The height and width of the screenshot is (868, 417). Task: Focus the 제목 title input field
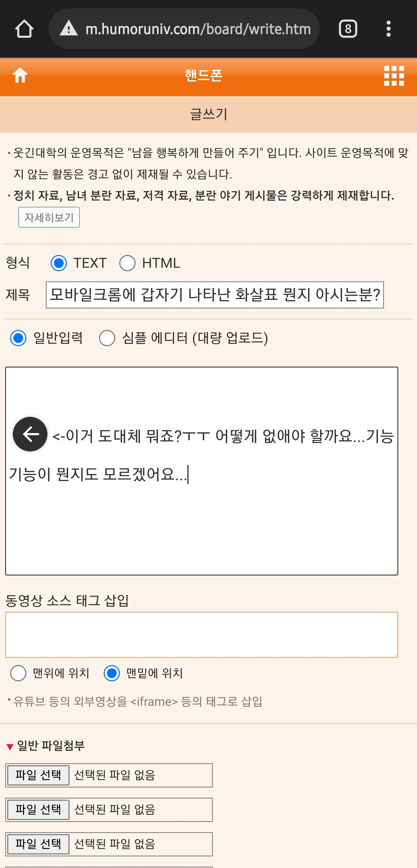[x=215, y=295]
